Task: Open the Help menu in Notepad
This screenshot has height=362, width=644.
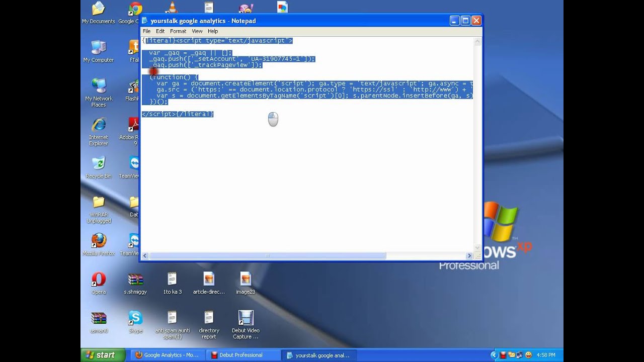Action: 213,31
